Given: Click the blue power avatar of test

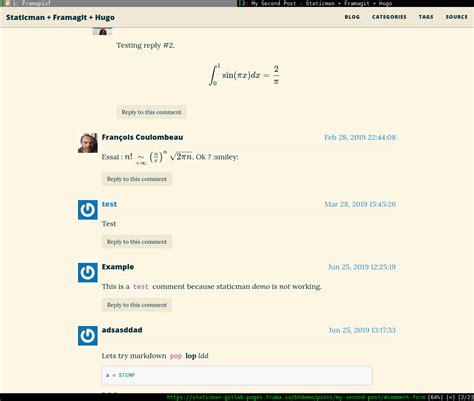Looking at the screenshot, I should (88, 210).
